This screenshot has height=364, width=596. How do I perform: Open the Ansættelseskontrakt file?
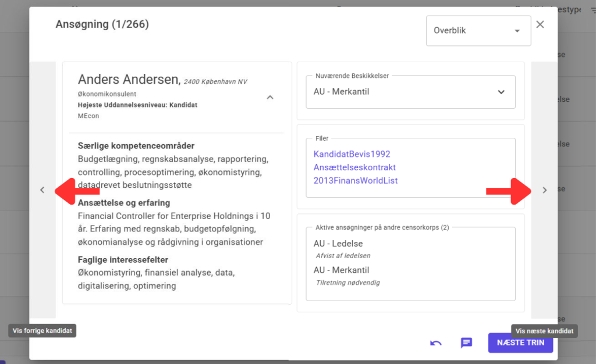coord(354,167)
